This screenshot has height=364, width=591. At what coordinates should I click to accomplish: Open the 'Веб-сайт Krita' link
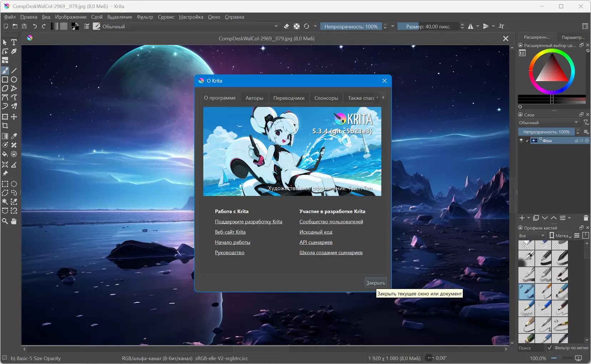(x=230, y=232)
